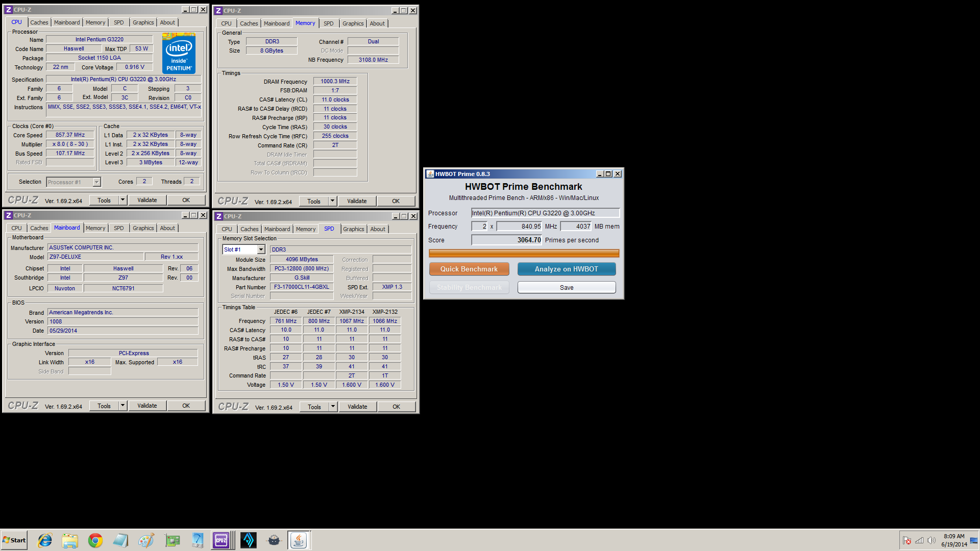Minimize the HWBOT Prime window
The height and width of the screenshot is (551, 980).
click(x=600, y=174)
